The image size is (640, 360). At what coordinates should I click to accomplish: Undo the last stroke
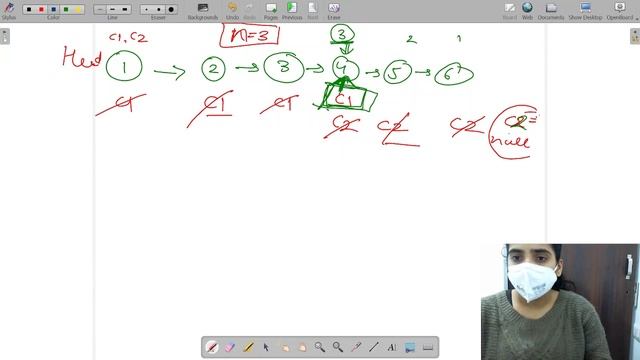[232, 11]
